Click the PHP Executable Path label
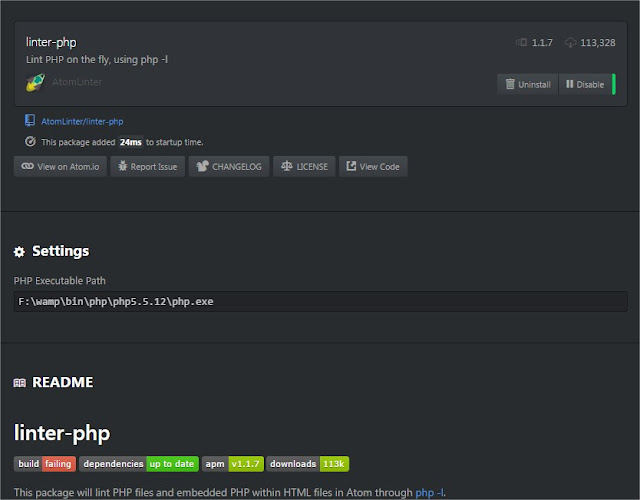 tap(60, 281)
